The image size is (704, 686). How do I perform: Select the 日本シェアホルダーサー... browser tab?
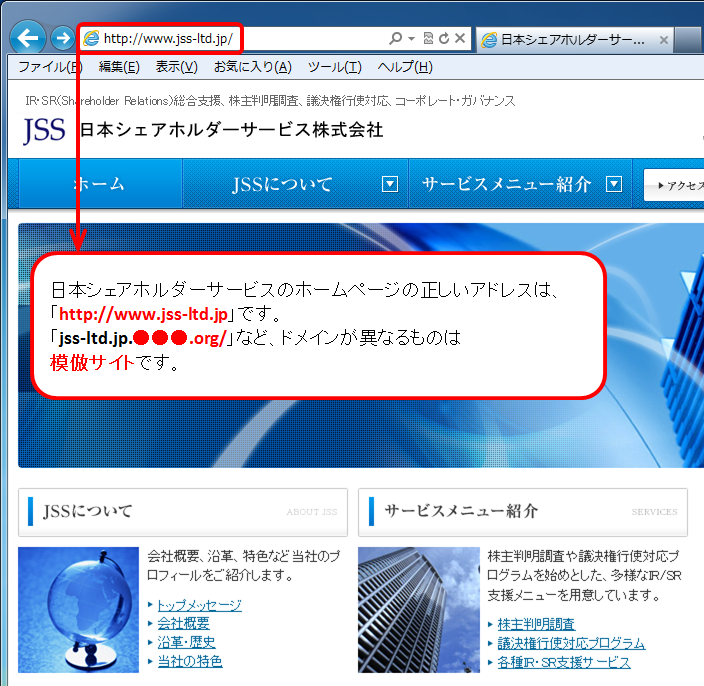[574, 40]
